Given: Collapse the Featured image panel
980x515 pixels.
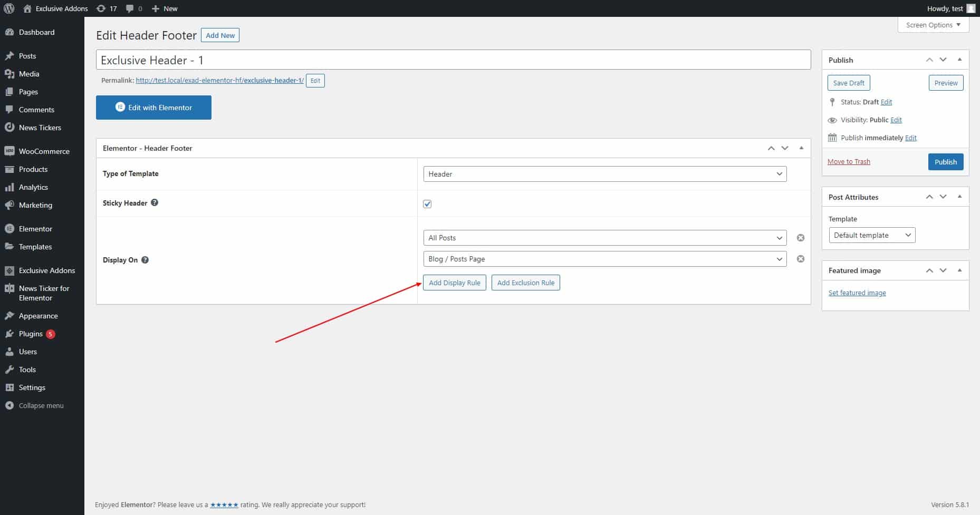Looking at the screenshot, I should click(x=959, y=270).
